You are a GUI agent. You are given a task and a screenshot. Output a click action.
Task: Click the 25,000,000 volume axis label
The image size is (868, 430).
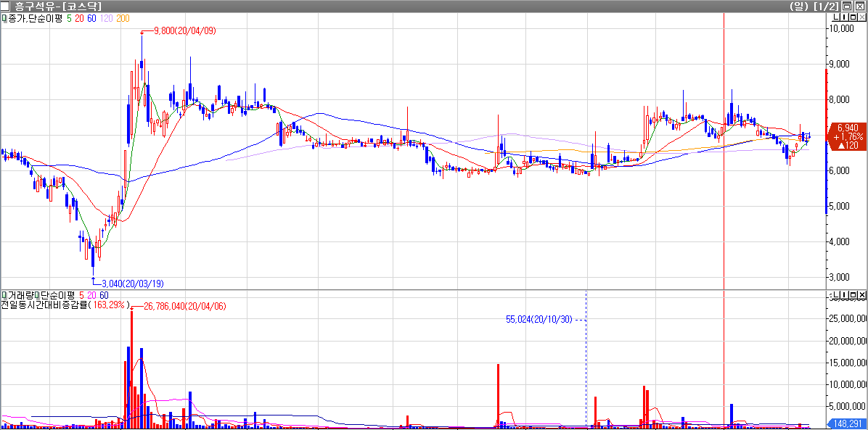[848, 319]
